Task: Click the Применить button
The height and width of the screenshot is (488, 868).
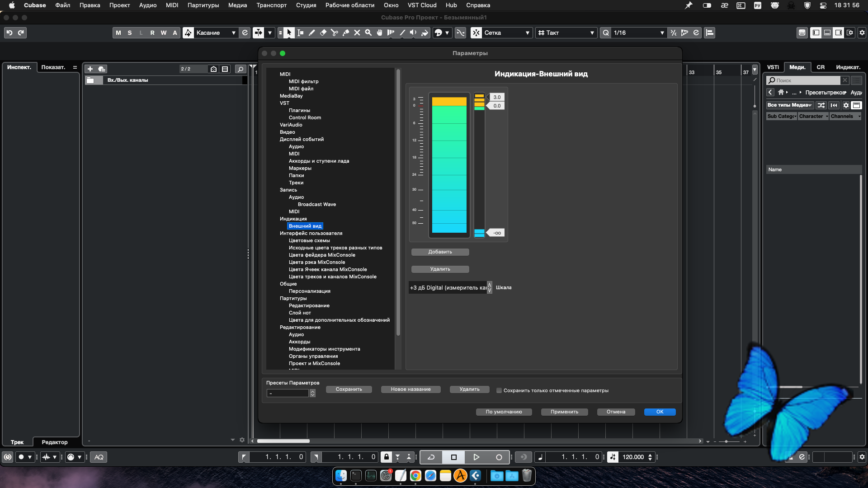Action: pos(564,412)
